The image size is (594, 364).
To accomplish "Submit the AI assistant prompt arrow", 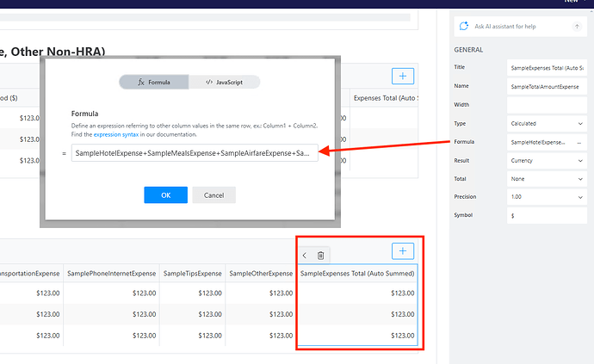I will point(576,27).
